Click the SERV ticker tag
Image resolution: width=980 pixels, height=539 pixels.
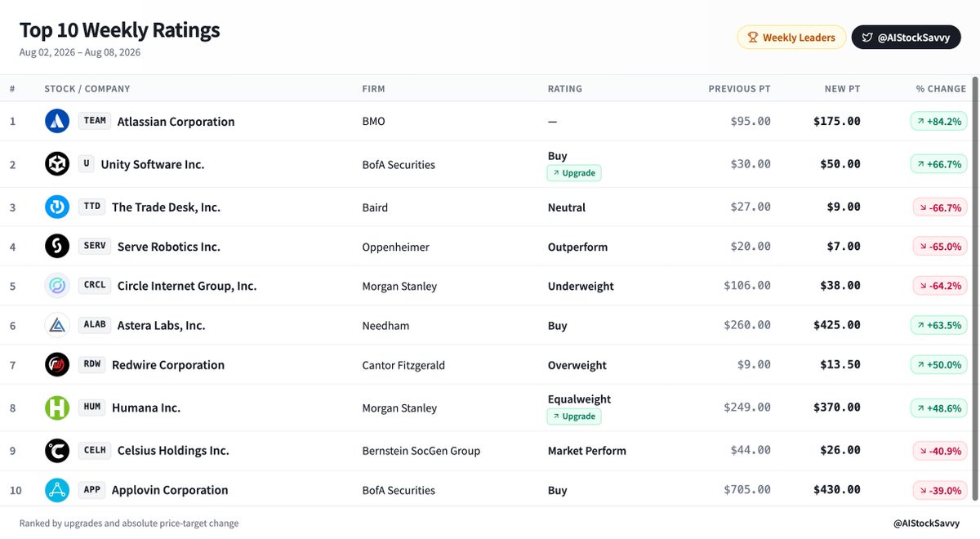point(95,246)
